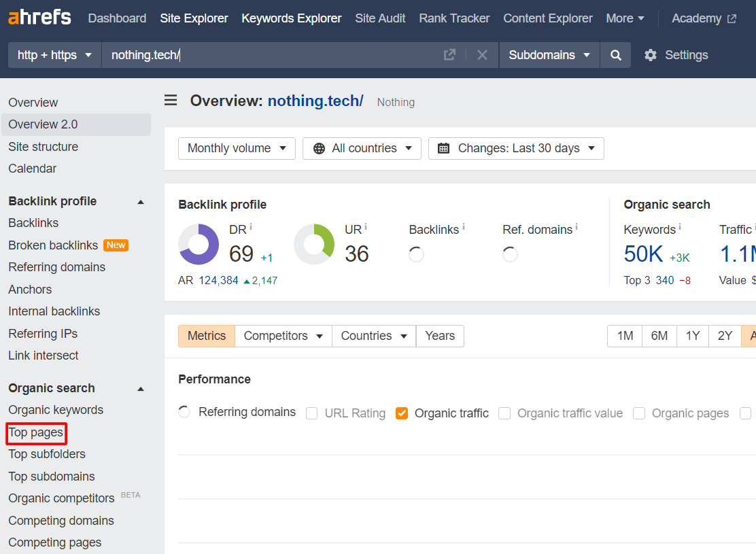Open Content Explorer in top navigation
Screen dimensions: 756x554
[x=548, y=18]
